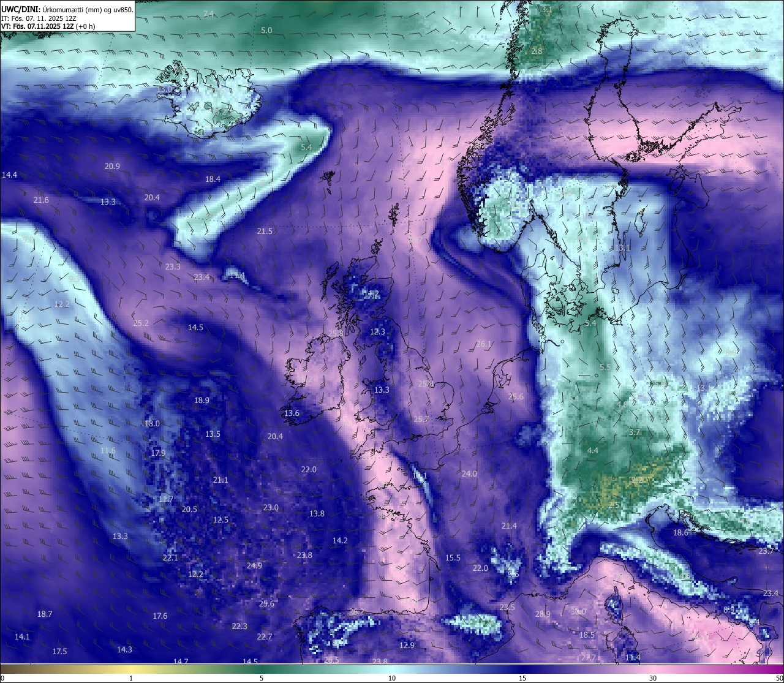784x683 pixels.
Task: Click the 2.8 value over Norway
Action: [x=537, y=51]
